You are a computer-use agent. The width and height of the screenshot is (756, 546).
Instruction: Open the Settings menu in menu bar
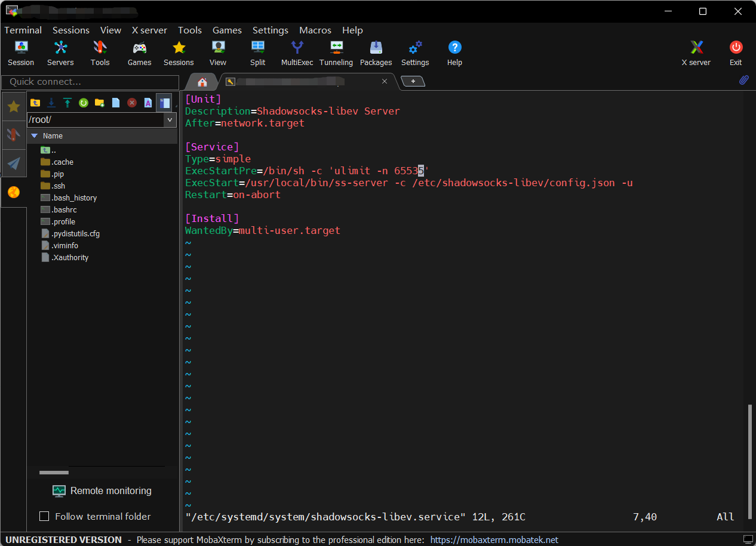(271, 30)
